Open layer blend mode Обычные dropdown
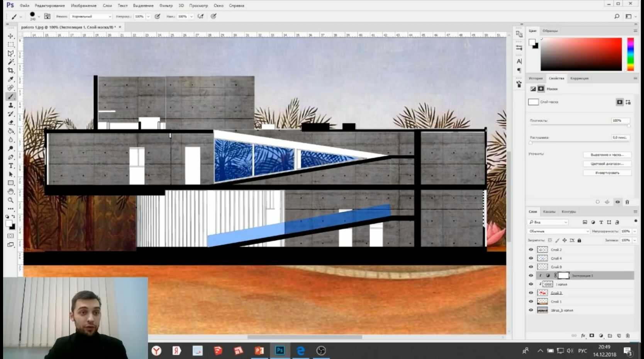Screen dimensions: 644x359 [x=559, y=231]
